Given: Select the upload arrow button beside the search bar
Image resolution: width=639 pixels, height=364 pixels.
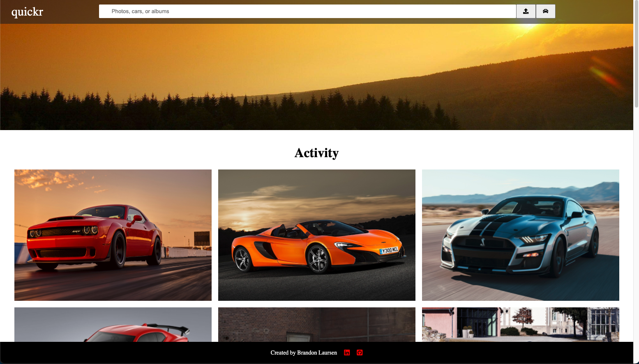Looking at the screenshot, I should (526, 11).
